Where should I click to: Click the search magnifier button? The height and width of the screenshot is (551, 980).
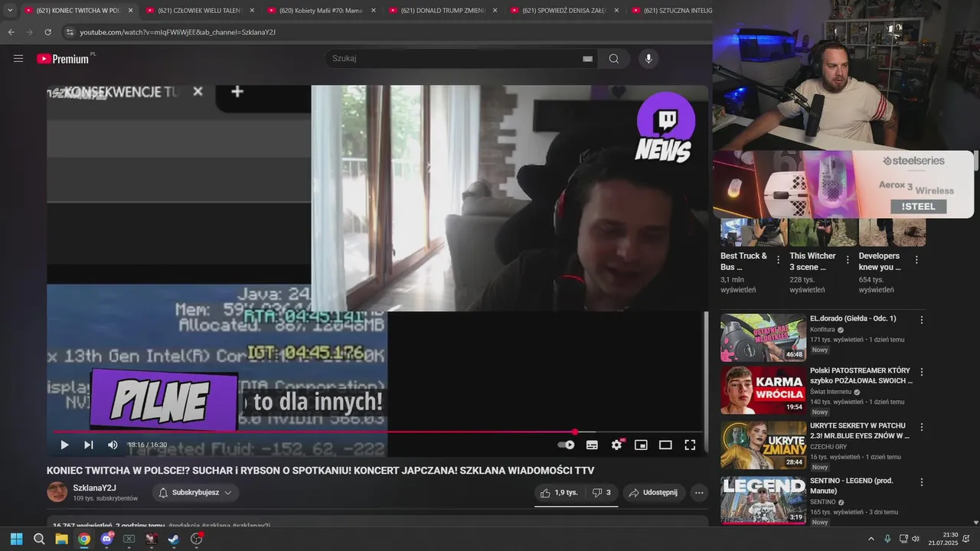point(614,58)
